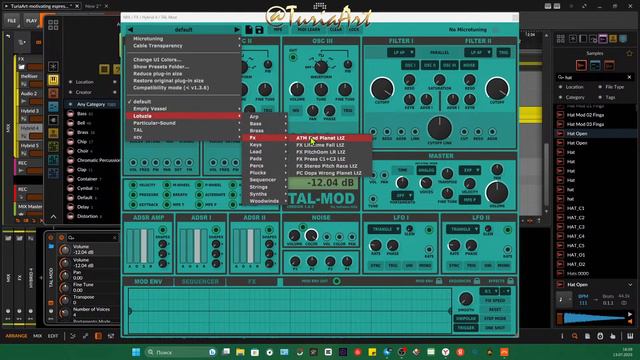Click the PLAY button in Bitwig
This screenshot has width=640, height=360.
tap(31, 20)
